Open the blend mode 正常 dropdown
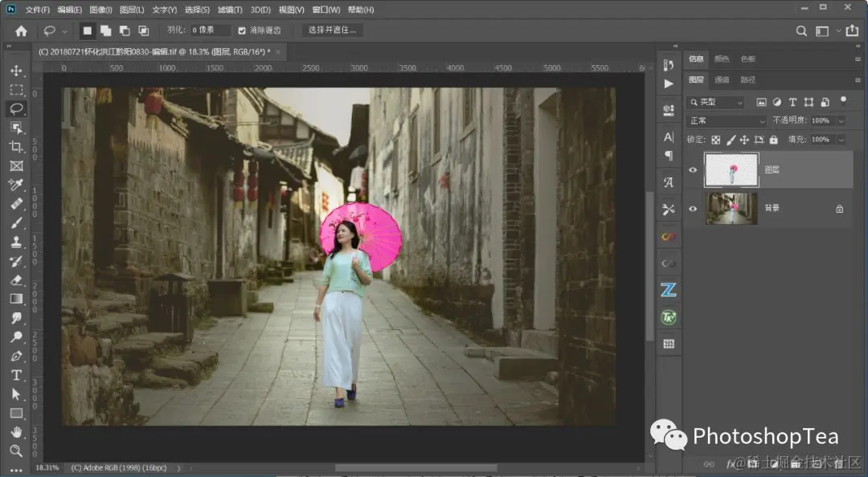The image size is (868, 477). tap(727, 120)
